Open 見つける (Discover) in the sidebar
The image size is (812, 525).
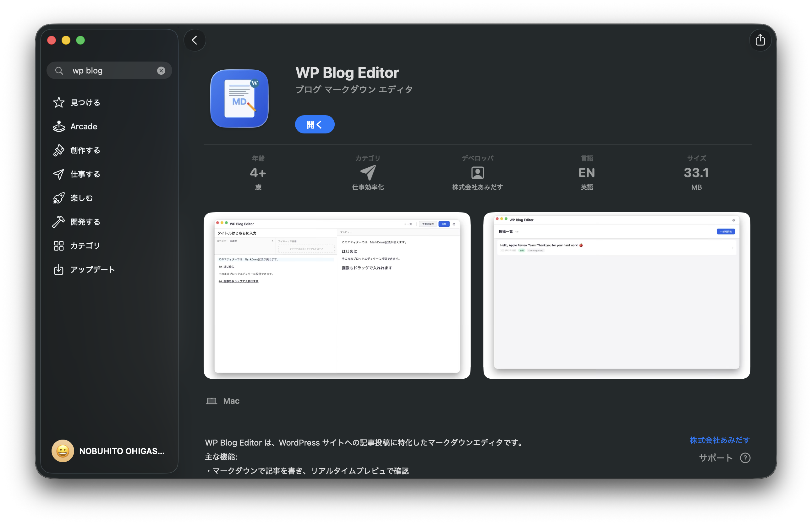point(85,102)
